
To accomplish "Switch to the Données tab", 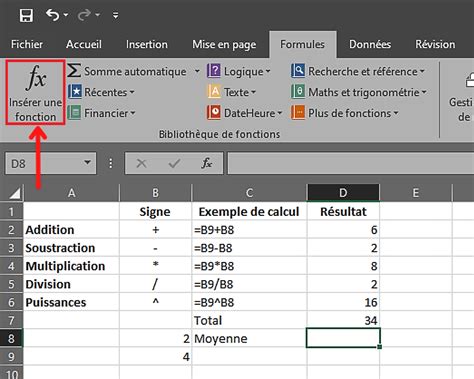I will [370, 44].
